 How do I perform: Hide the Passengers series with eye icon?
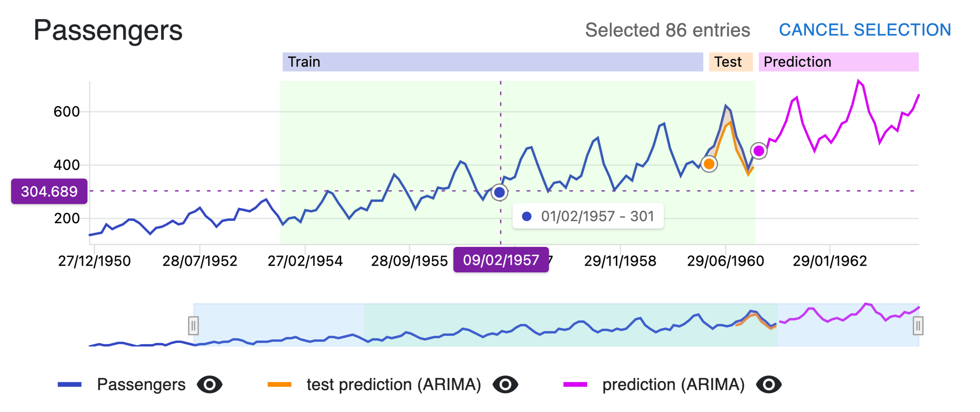click(x=210, y=385)
